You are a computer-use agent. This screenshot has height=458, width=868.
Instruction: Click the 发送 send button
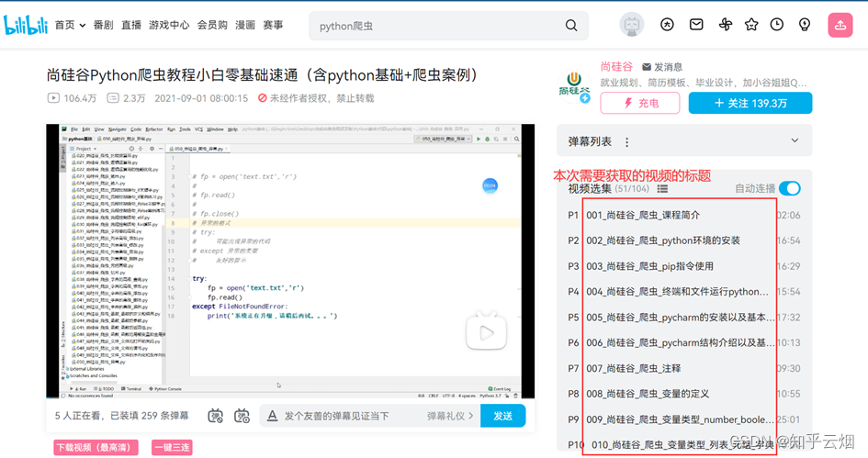[502, 416]
